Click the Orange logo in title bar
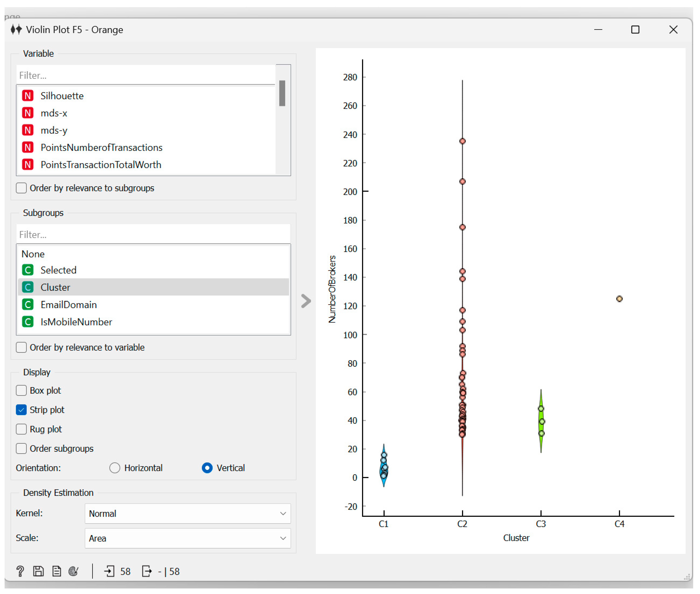The width and height of the screenshot is (700, 594). click(16, 30)
